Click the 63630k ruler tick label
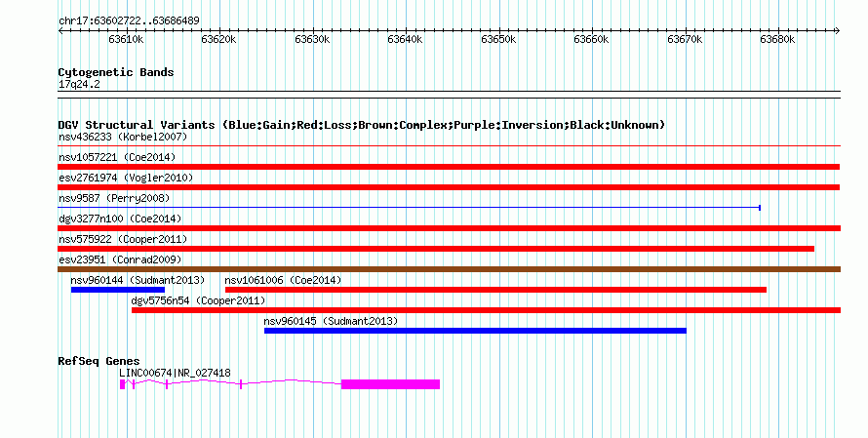 [312, 39]
